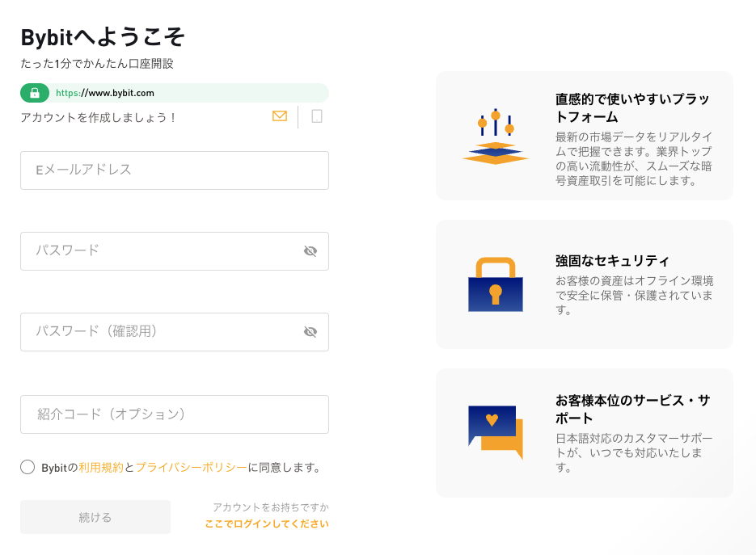Focus the 紹介コード（オプション） input field
This screenshot has width=756, height=555.
(x=175, y=414)
